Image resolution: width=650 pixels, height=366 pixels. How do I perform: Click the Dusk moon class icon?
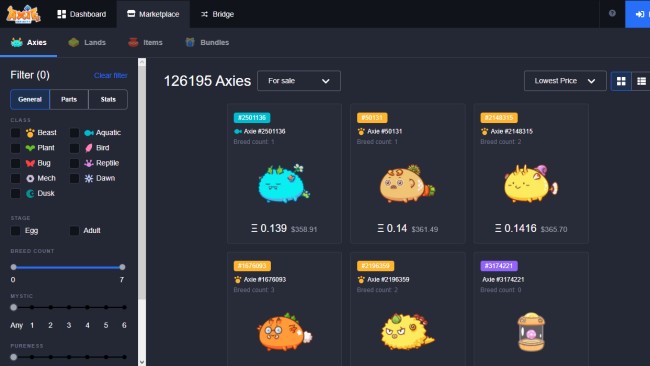pos(30,193)
